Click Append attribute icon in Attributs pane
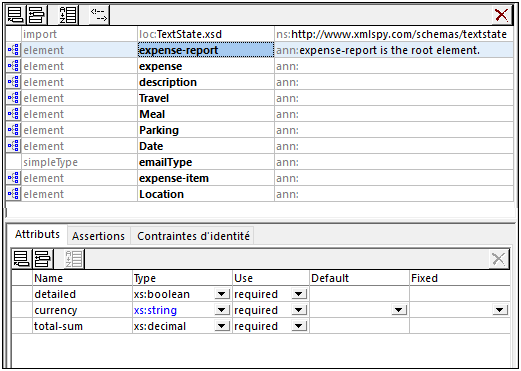Screen dimensions: 521x371 (x=21, y=259)
